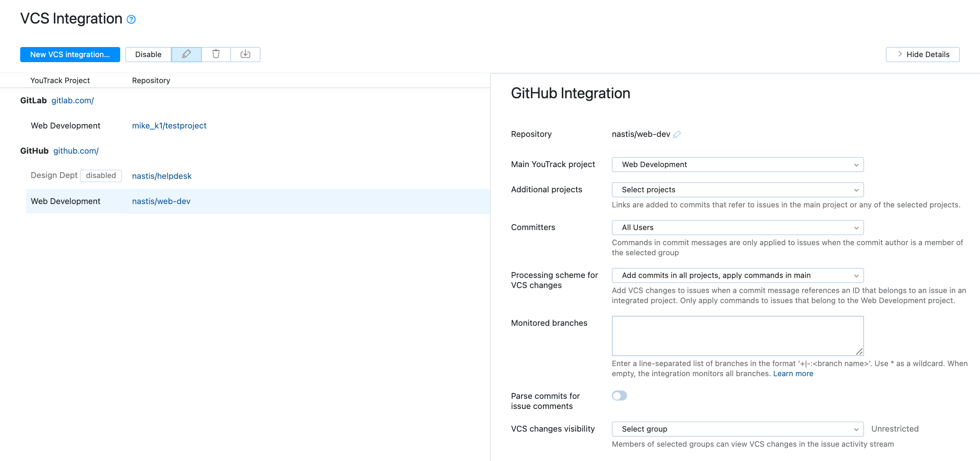Open VCS Integration help via question mark icon

[131, 19]
